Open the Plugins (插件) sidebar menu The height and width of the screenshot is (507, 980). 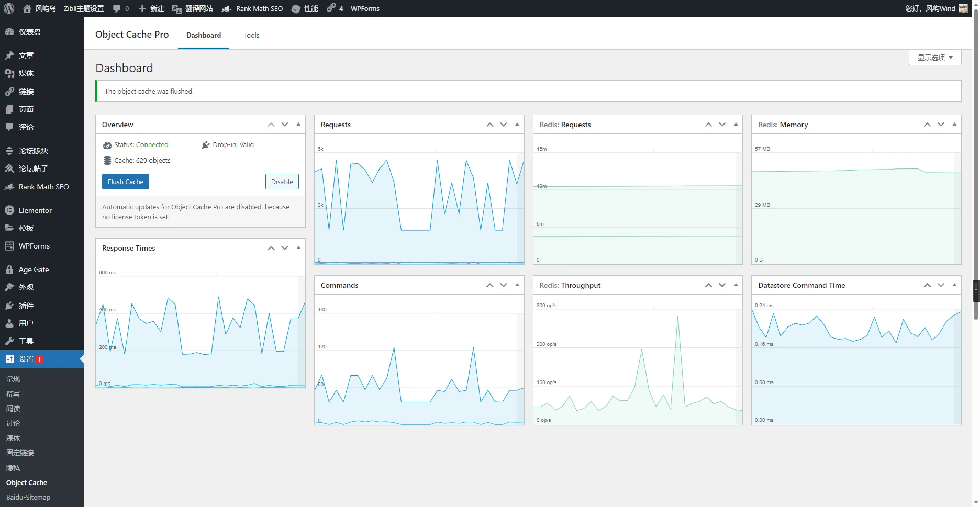(26, 306)
